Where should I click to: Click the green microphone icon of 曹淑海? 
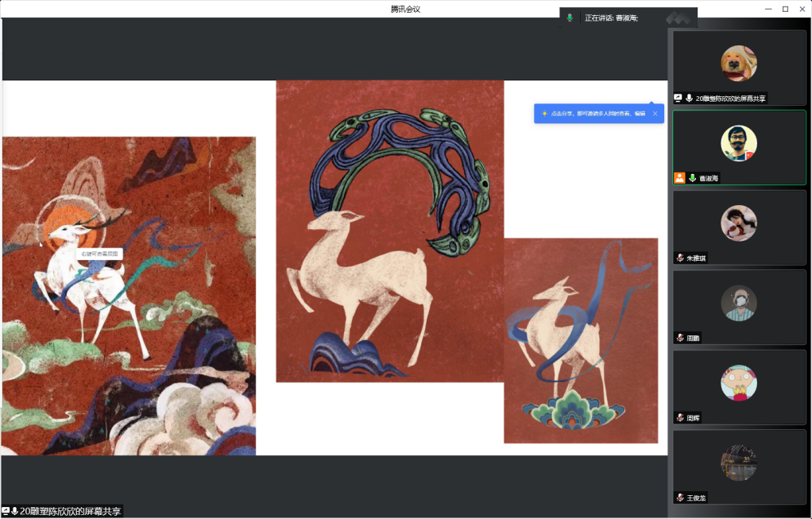pos(692,178)
